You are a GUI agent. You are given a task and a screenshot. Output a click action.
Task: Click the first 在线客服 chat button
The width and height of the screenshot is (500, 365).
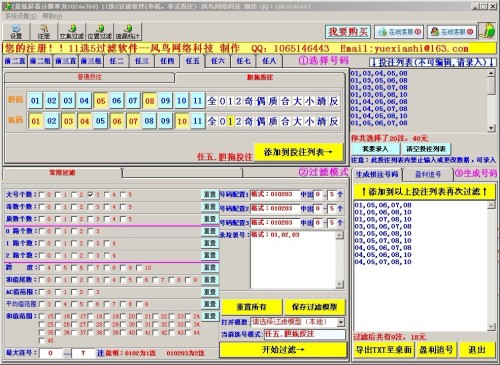[399, 32]
